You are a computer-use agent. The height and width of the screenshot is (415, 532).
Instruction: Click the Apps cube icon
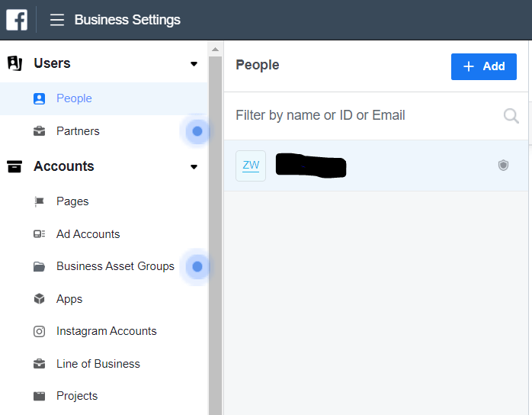coord(39,299)
